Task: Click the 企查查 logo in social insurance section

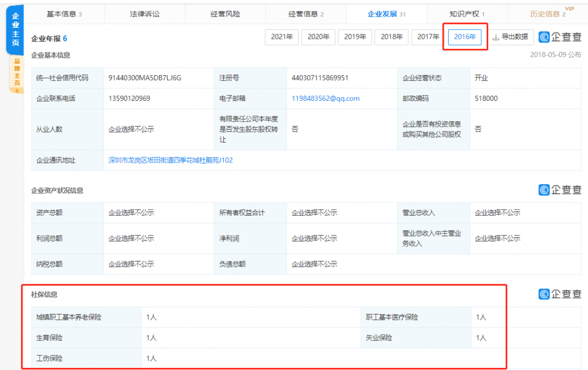Action: [x=560, y=294]
